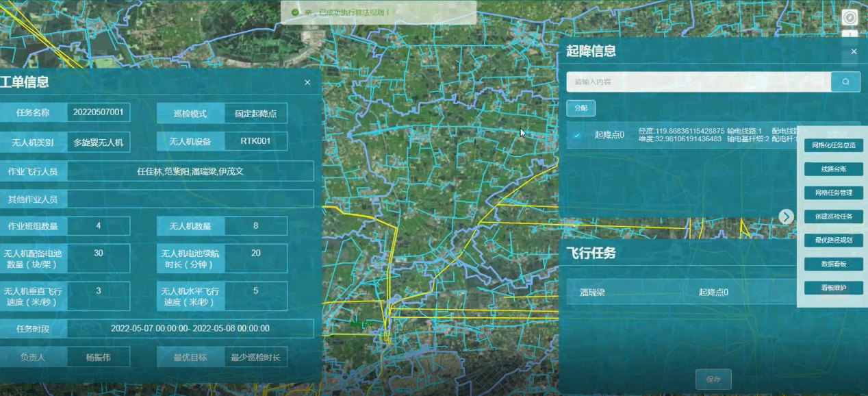Click 起降点0 in the 飞行任务 row
The width and height of the screenshot is (868, 396).
coord(713,292)
